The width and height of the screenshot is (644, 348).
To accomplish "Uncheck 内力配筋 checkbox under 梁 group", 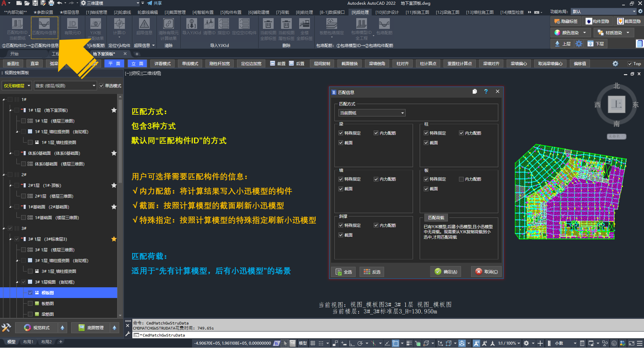I will click(x=376, y=133).
